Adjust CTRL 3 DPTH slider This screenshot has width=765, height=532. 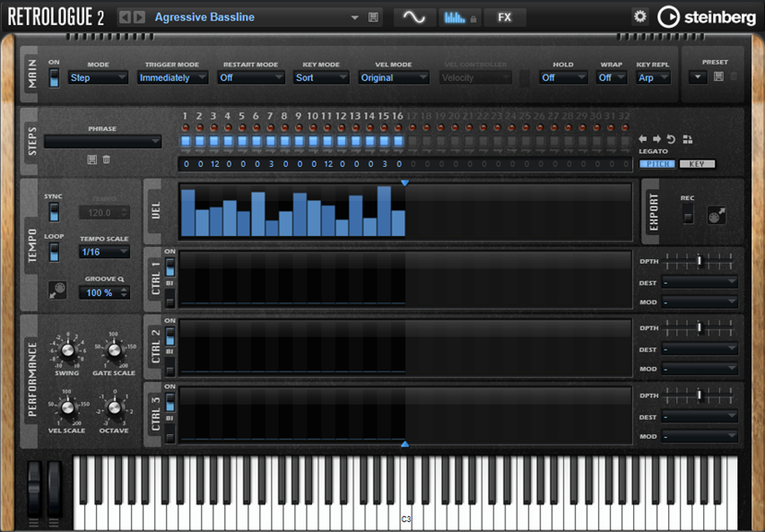pos(699,395)
